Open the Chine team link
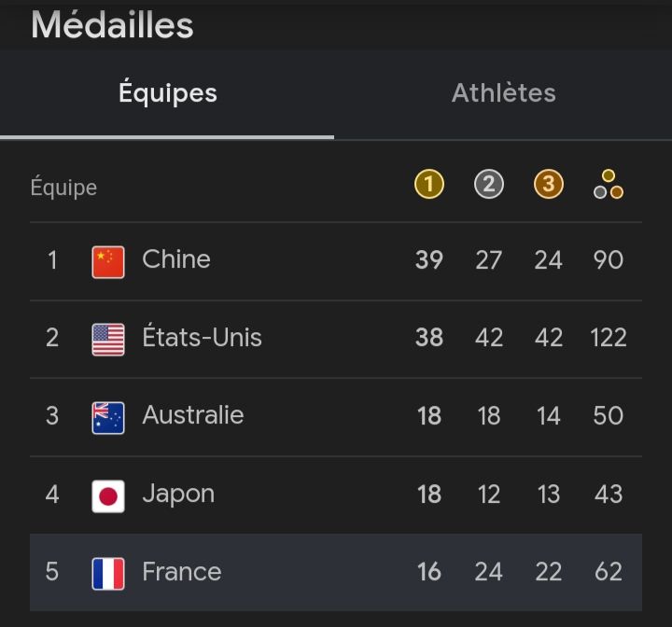Viewport: 672px width, 627px height. (x=176, y=259)
